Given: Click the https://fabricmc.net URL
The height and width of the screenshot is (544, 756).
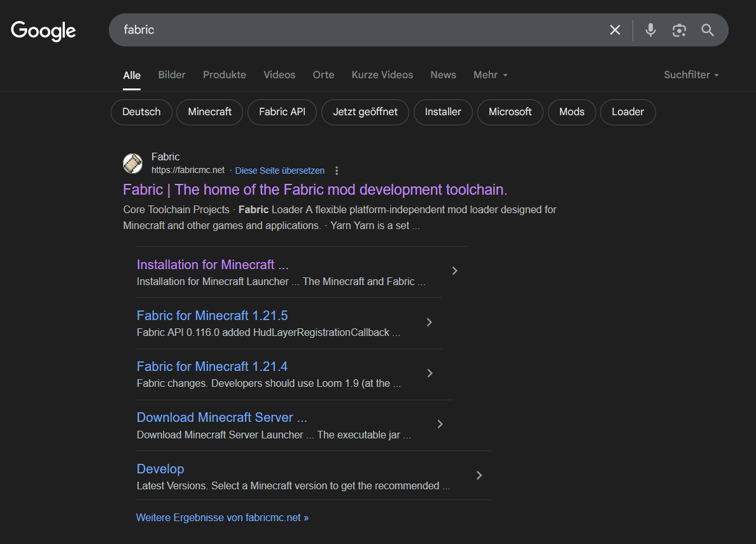Looking at the screenshot, I should pos(188,171).
